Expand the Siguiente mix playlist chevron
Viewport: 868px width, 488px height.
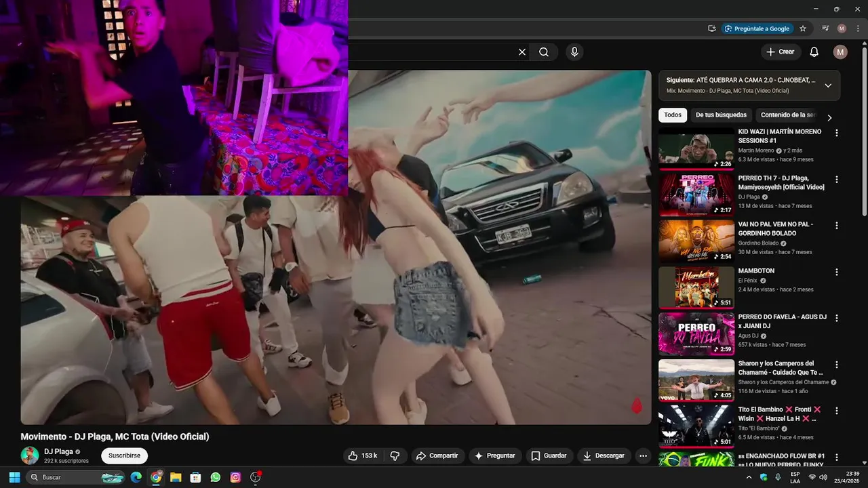[828, 85]
